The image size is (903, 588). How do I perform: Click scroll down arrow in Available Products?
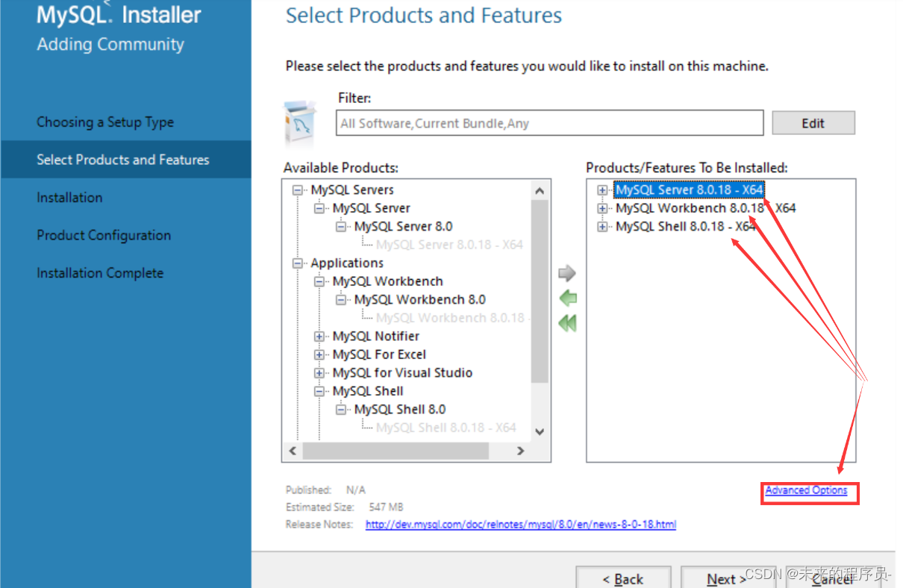click(540, 431)
